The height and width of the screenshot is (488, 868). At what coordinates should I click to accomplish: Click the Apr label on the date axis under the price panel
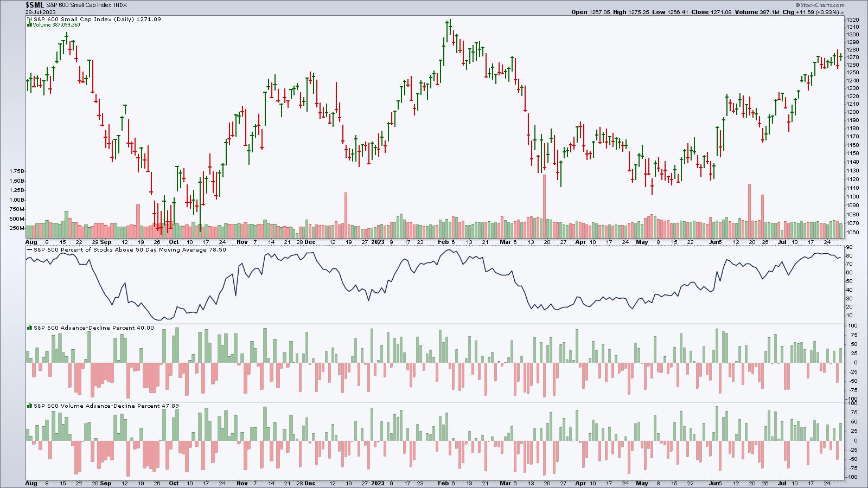[580, 242]
